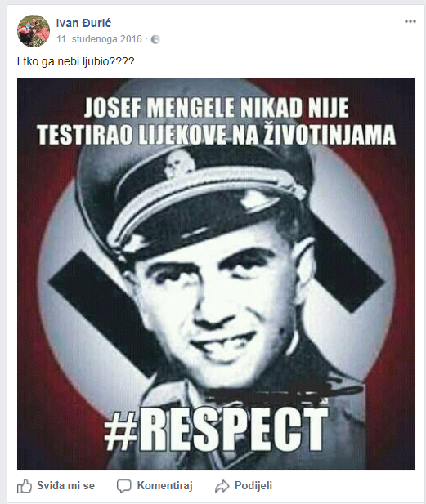Open the poster's profile picture

[34, 31]
